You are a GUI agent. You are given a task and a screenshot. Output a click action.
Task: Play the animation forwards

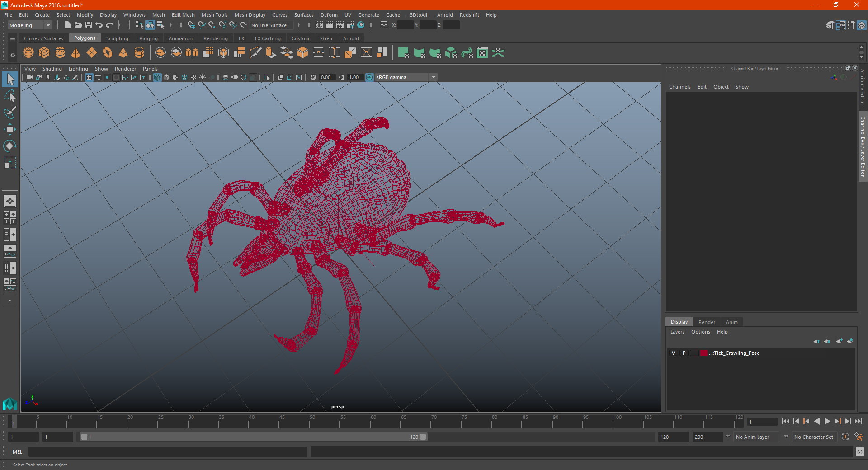coord(827,421)
